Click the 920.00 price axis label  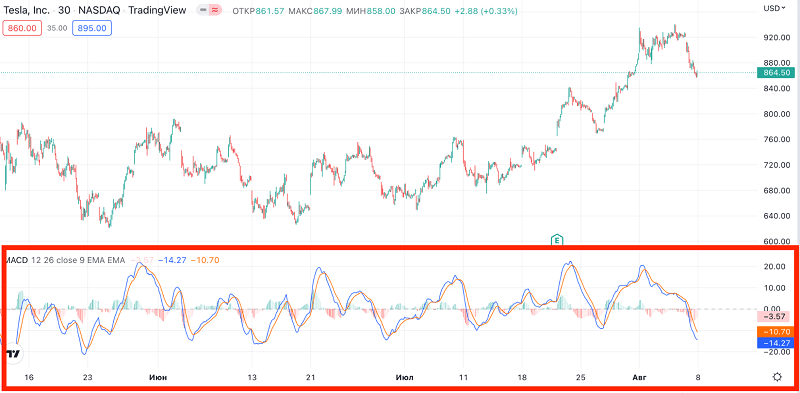pyautogui.click(x=777, y=37)
